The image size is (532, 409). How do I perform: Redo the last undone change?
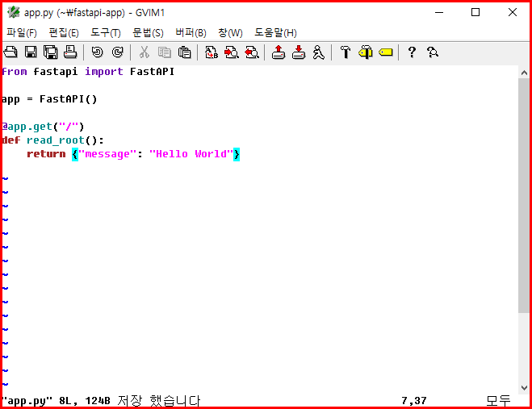[x=117, y=52]
